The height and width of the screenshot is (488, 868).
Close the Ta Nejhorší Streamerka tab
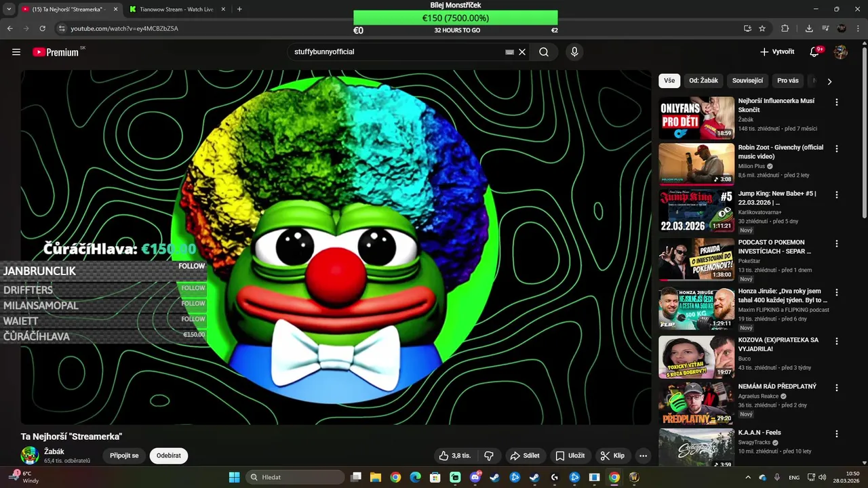click(x=115, y=9)
